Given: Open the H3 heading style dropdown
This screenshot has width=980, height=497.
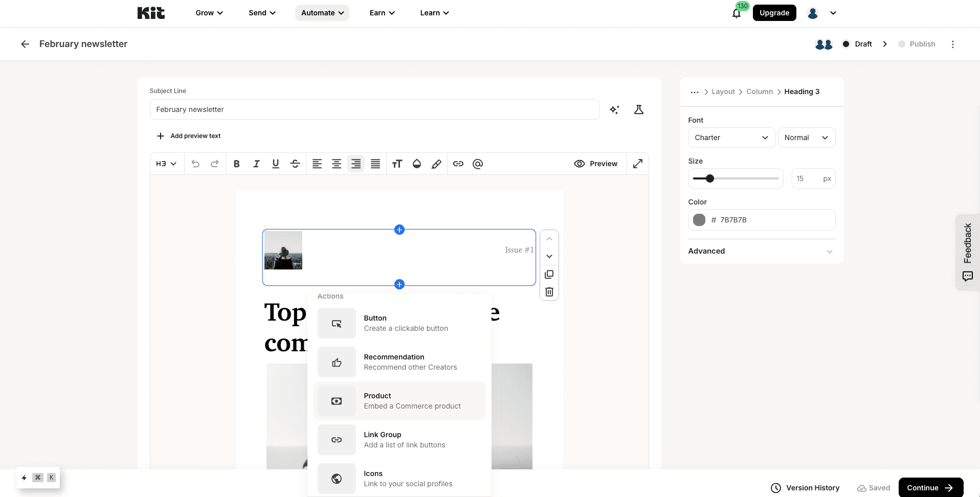Looking at the screenshot, I should coord(166,164).
